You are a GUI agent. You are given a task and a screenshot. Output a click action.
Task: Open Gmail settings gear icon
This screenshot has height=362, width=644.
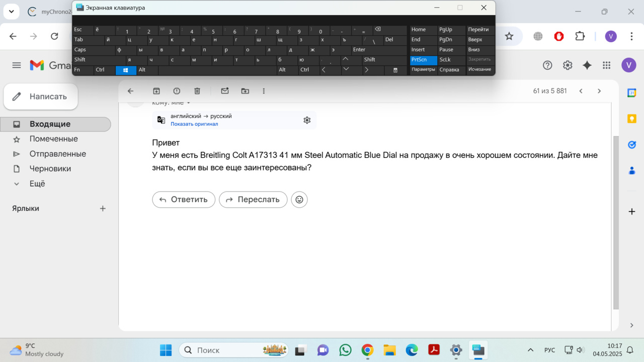click(568, 65)
